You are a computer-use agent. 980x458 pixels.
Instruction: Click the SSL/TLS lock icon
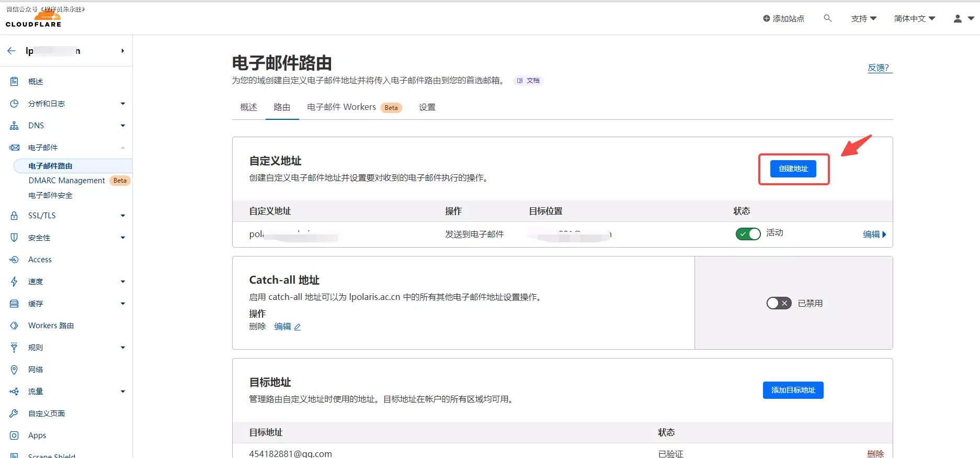coord(14,216)
